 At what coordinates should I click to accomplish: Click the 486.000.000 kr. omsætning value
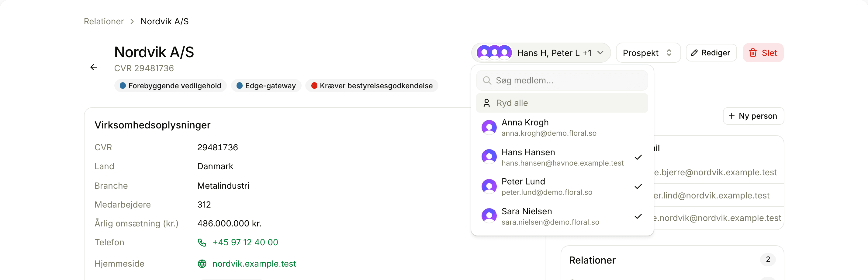[229, 224]
